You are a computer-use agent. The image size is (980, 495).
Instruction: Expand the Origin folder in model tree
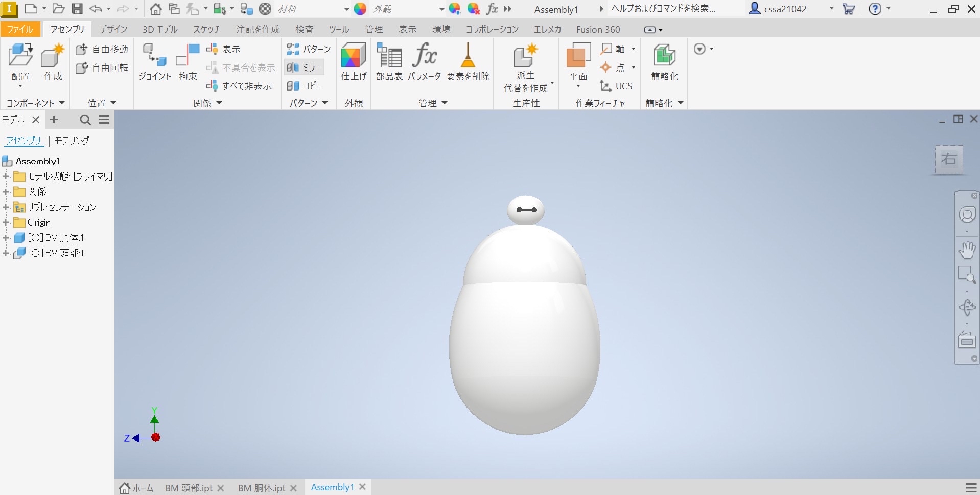coord(6,222)
